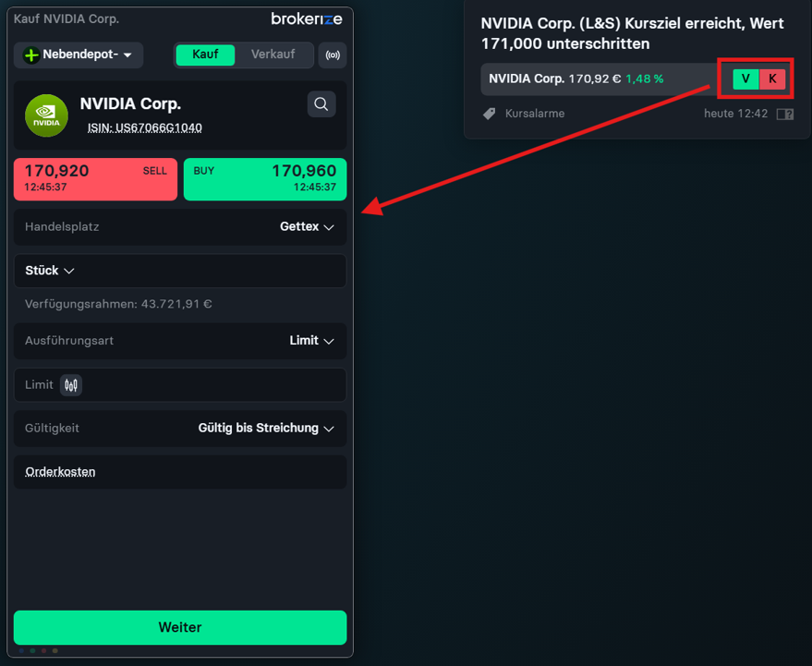Open the Gültigkeit validity dropdown
This screenshot has width=812, height=666.
pyautogui.click(x=180, y=429)
